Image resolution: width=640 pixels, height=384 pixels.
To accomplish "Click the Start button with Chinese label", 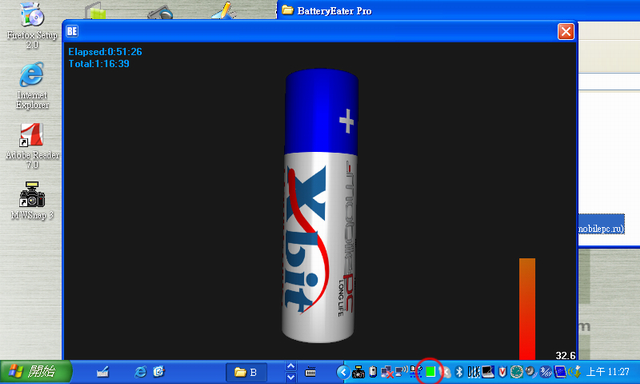I will tap(36, 372).
